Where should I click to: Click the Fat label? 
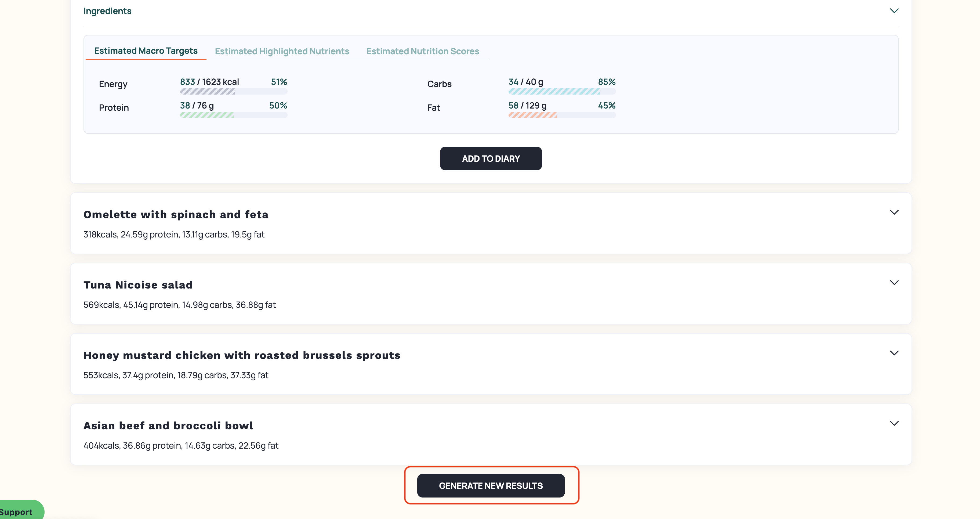pyautogui.click(x=433, y=108)
